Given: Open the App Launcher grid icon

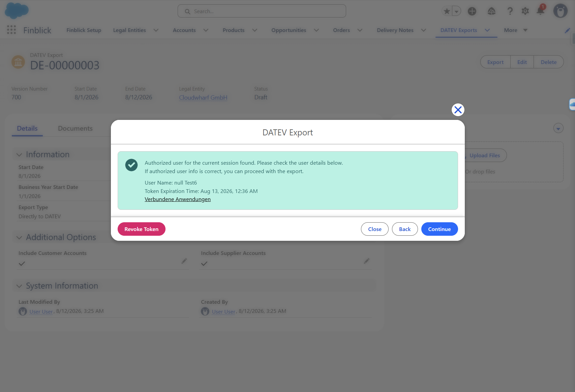Looking at the screenshot, I should coord(11,30).
